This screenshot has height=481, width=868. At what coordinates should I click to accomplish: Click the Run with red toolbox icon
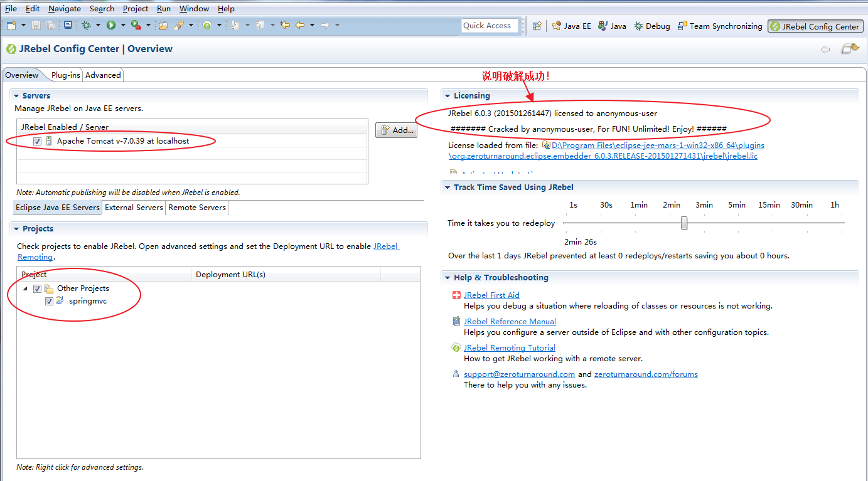(x=136, y=25)
